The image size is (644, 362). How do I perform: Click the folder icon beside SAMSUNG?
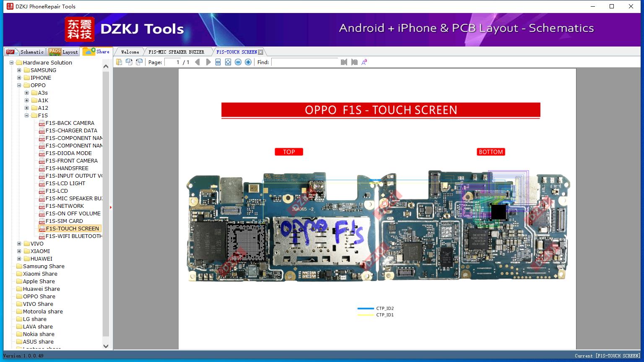pyautogui.click(x=27, y=70)
